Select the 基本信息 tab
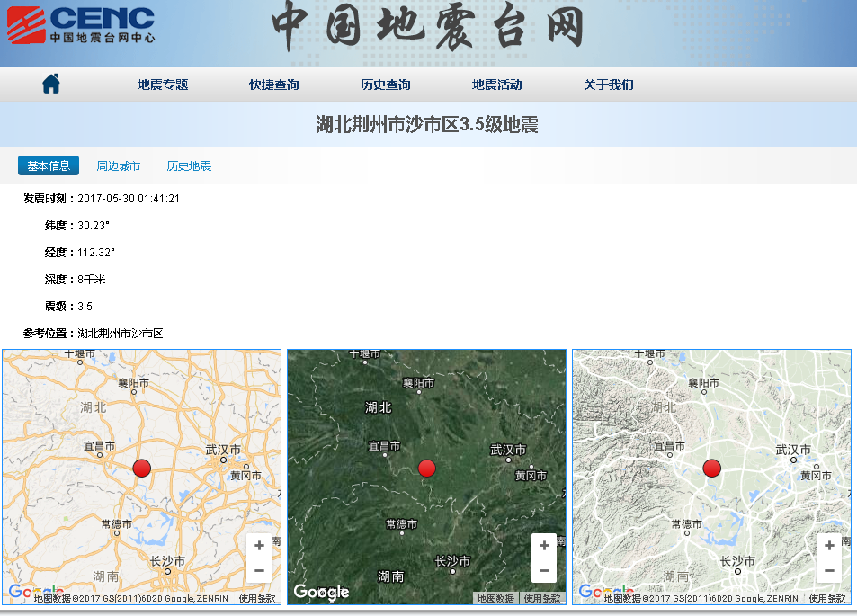 tap(48, 165)
